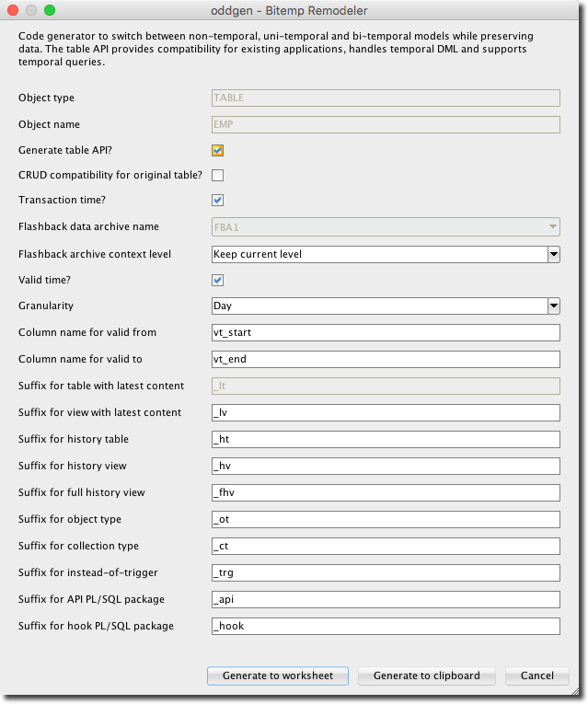This screenshot has width=588, height=704.
Task: Click the disabled Object name field showing EMP
Action: 386,124
